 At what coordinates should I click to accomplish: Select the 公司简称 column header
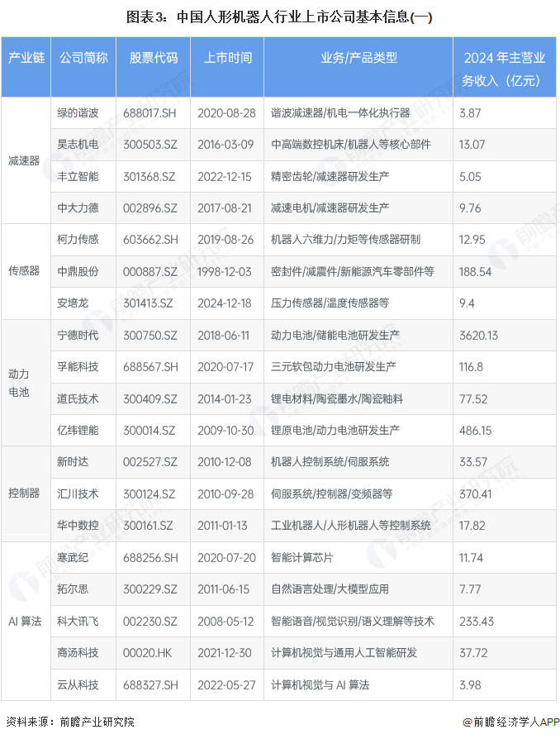pyautogui.click(x=83, y=58)
